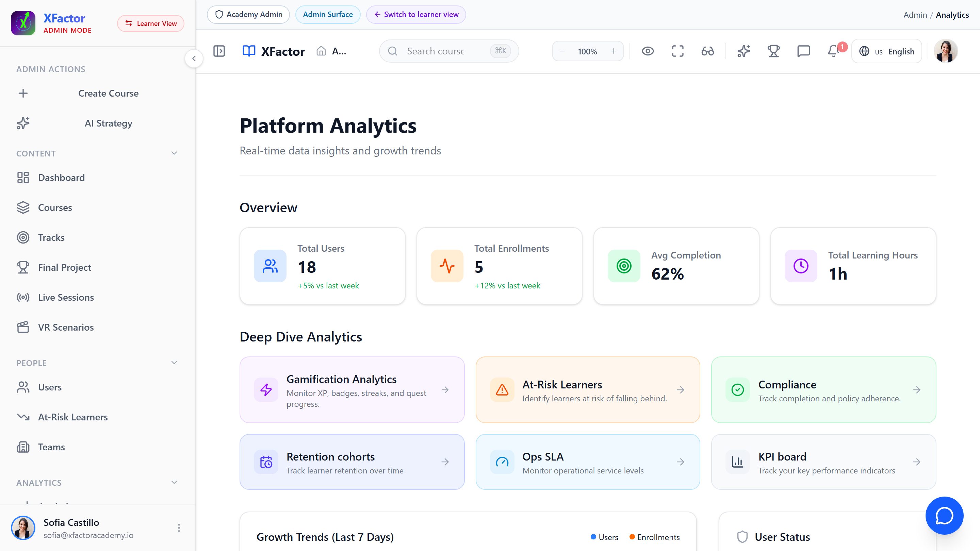Click the profile avatar in top bar
This screenshot has height=551, width=980.
[x=945, y=51]
